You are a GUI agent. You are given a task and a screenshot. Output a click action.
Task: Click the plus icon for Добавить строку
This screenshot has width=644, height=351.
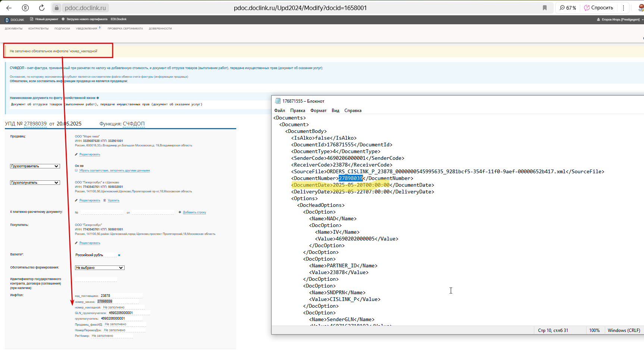coord(180,212)
